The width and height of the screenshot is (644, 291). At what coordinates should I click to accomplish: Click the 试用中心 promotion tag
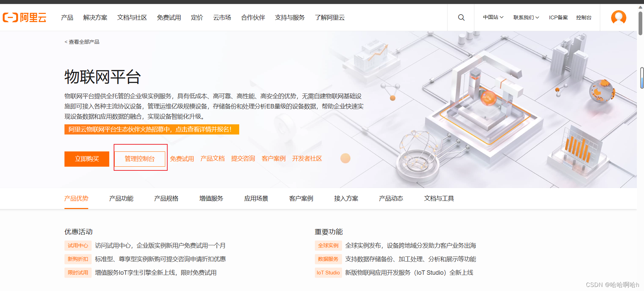[78, 246]
